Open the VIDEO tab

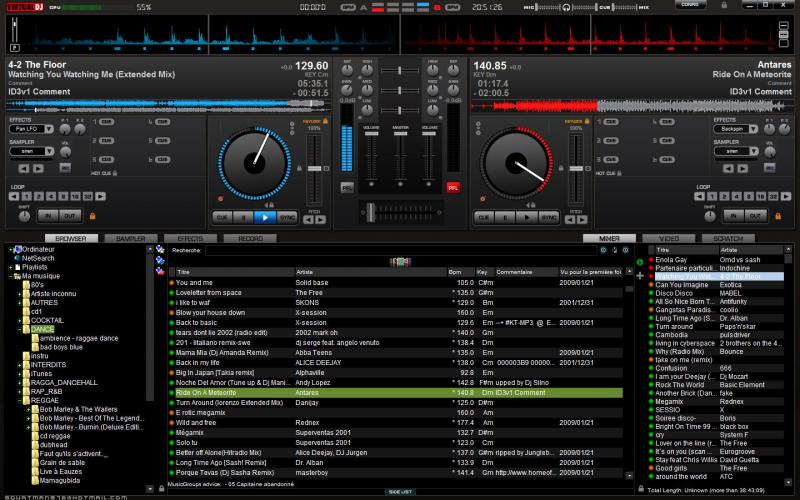[x=668, y=239]
